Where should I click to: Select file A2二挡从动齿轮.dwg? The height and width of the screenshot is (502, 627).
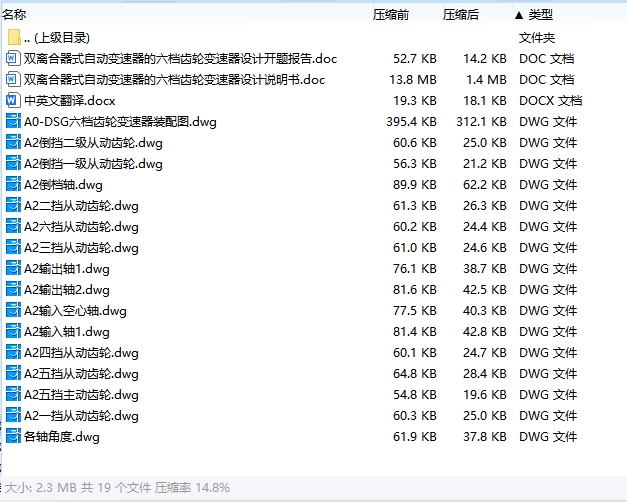[x=81, y=206]
